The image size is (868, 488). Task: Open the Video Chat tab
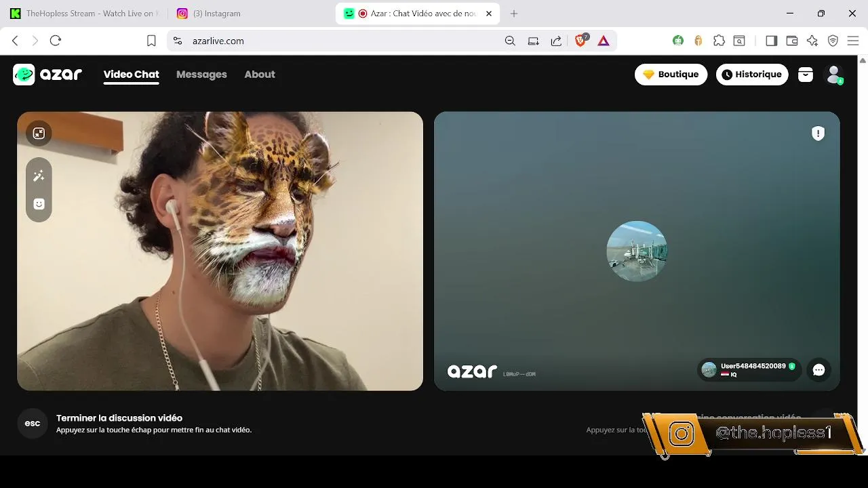pyautogui.click(x=131, y=75)
